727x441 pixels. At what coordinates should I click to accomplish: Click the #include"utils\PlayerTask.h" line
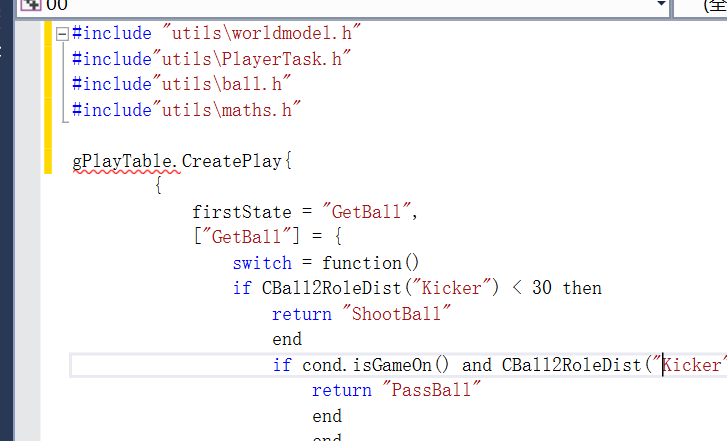[x=211, y=59]
